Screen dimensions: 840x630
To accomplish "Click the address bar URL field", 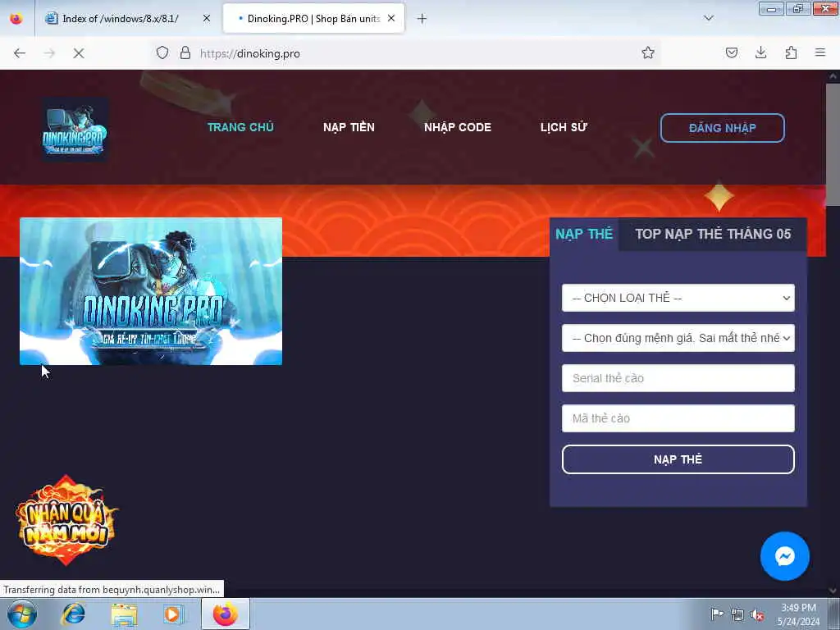I will pos(407,53).
